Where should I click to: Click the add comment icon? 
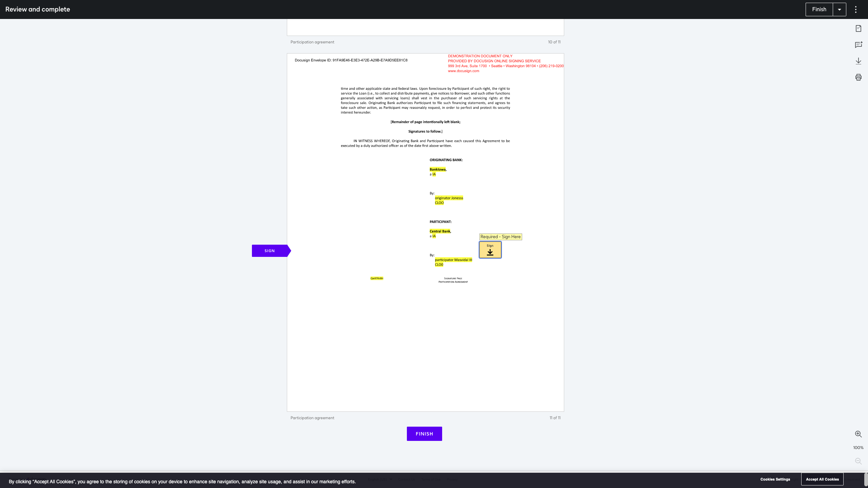click(858, 45)
